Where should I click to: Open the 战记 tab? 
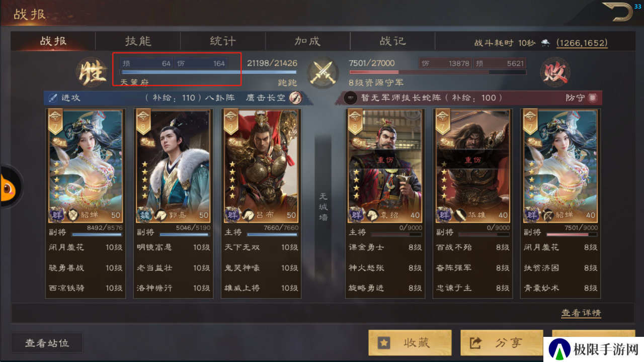pyautogui.click(x=392, y=41)
